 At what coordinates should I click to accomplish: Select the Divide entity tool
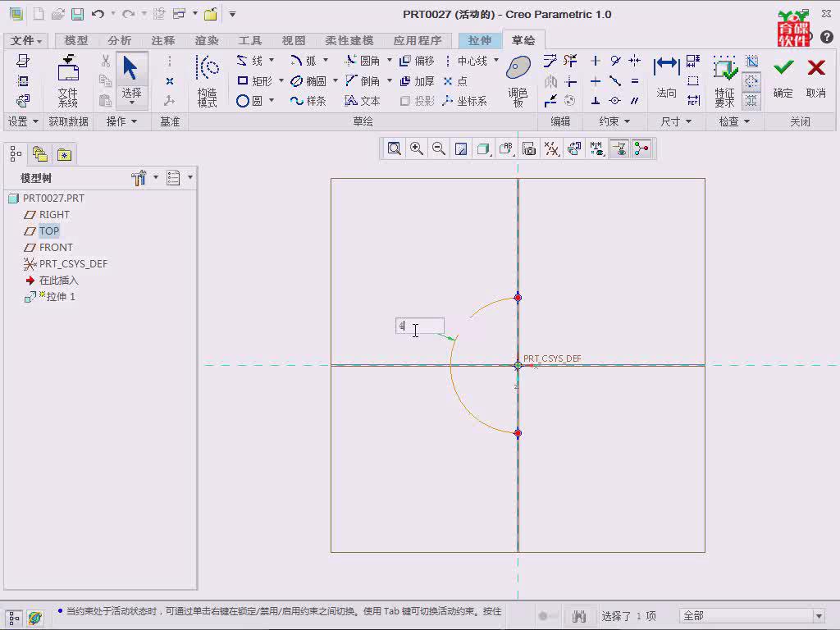point(550,101)
